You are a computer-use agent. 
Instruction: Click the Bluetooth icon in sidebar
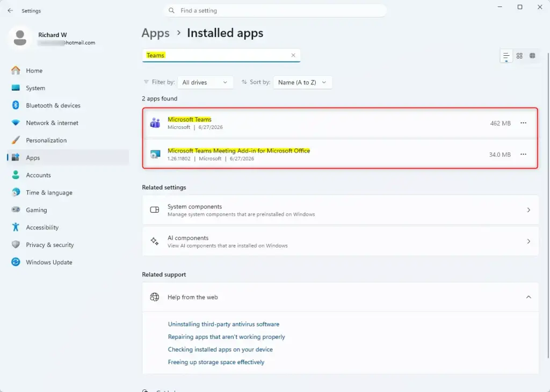(16, 105)
